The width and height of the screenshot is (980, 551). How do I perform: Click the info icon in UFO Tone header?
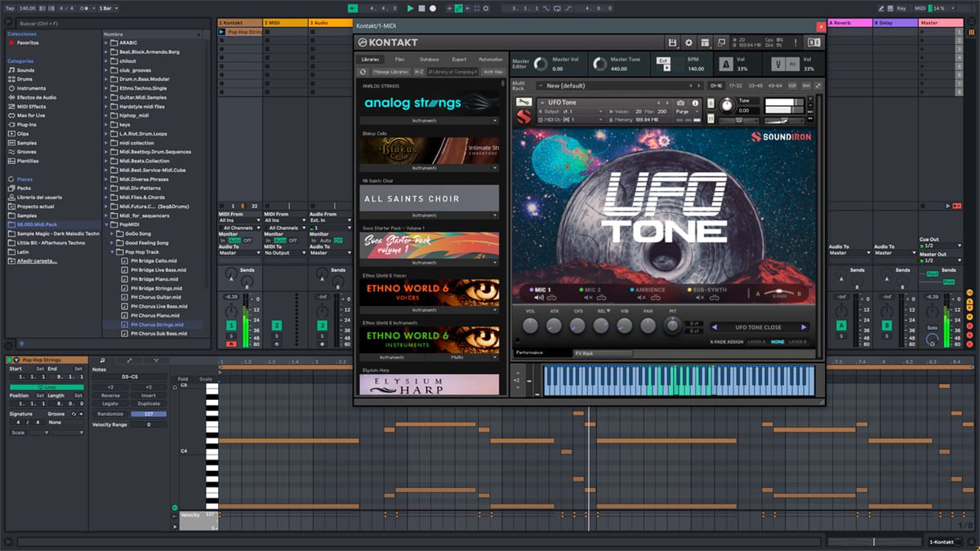[696, 103]
